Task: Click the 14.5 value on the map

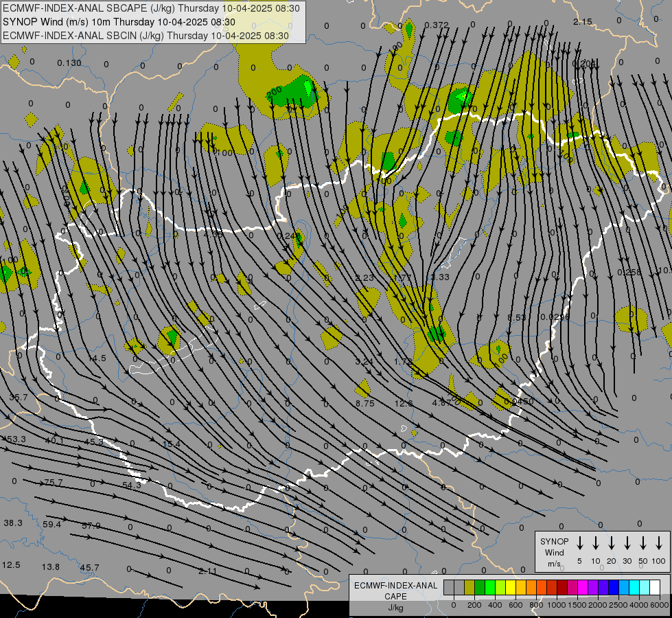Action: (97, 358)
